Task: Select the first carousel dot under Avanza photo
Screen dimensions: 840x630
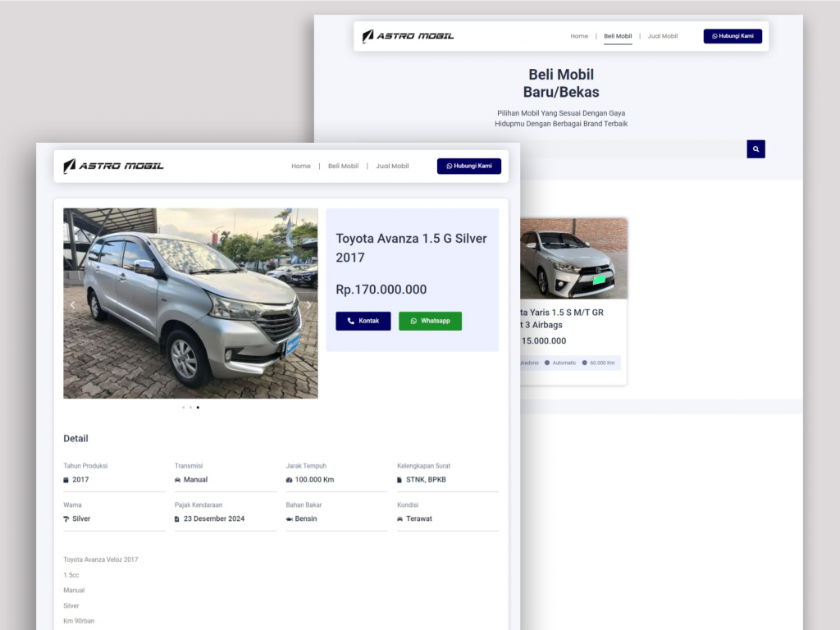Action: click(x=183, y=407)
